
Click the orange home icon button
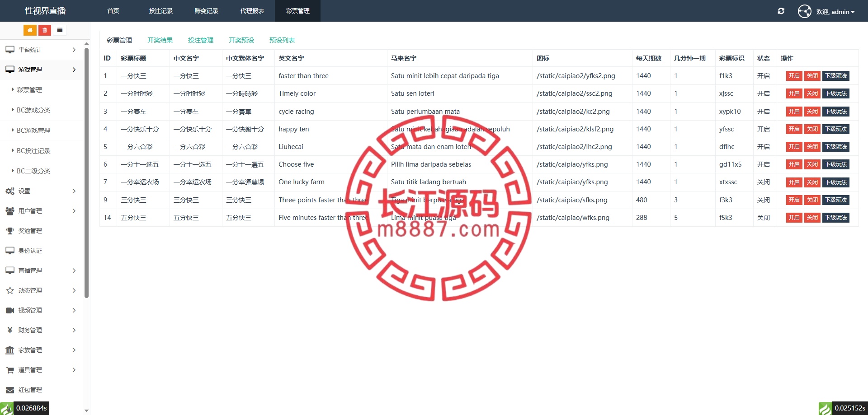30,30
